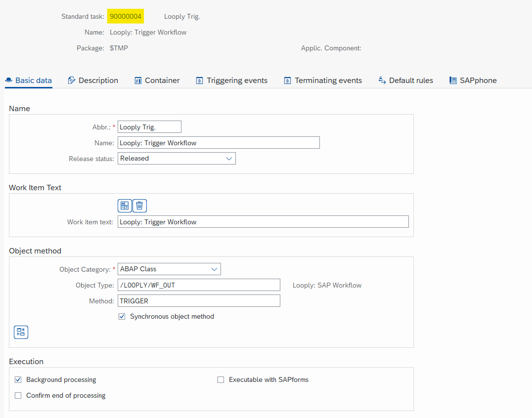Click the binding editor icon in Object method
This screenshot has height=418, width=532.
pyautogui.click(x=21, y=332)
